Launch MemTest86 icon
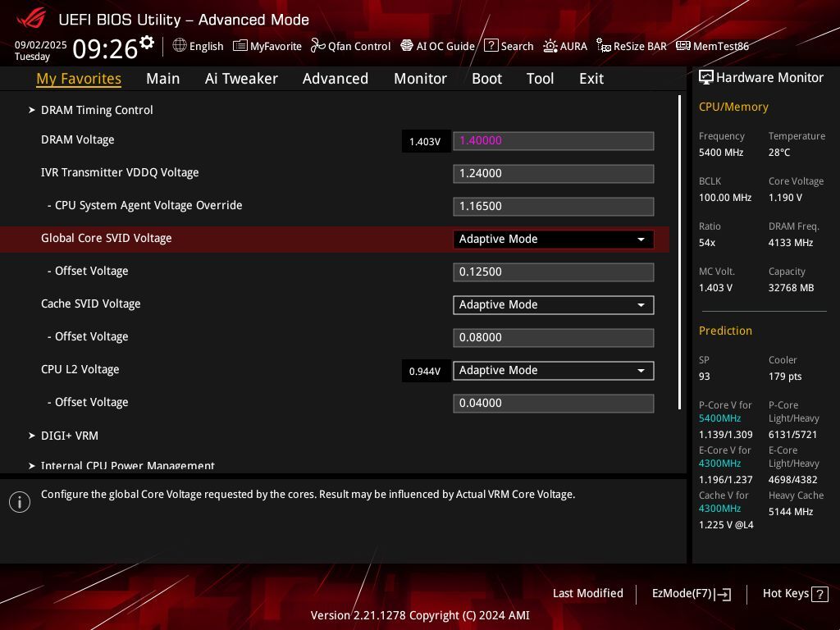Screen dimensions: 840x630 [x=683, y=46]
